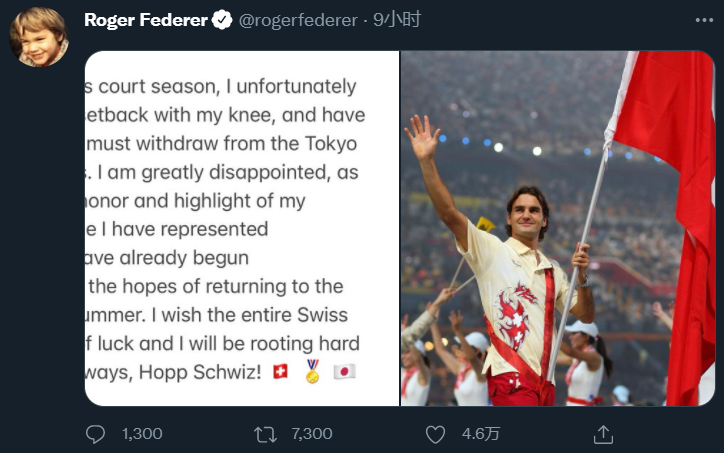
Task: Click the gold medal emoji in the statement
Action: [312, 372]
